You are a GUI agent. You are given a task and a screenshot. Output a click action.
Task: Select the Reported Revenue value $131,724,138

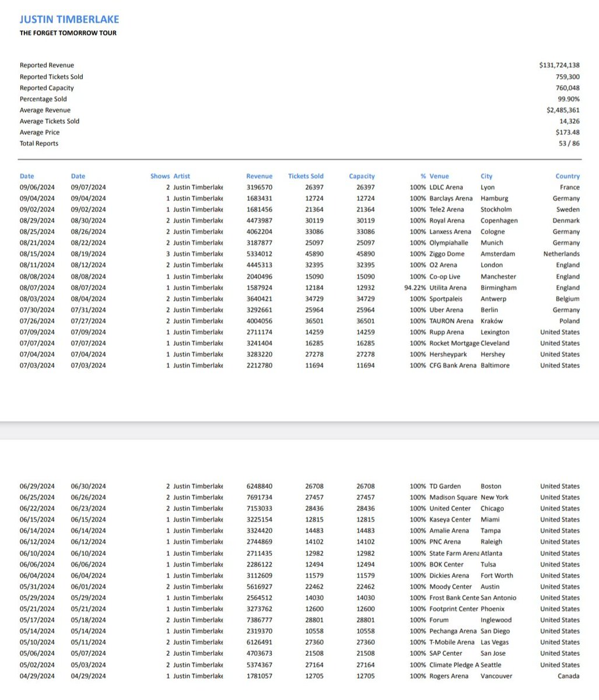tap(559, 65)
